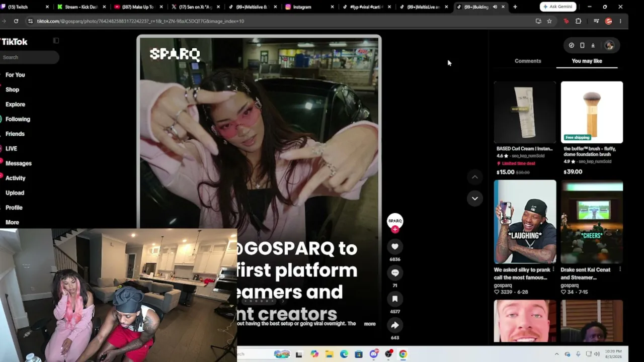Open the volume control in the system tray
This screenshot has width=644, height=362.
click(597, 354)
